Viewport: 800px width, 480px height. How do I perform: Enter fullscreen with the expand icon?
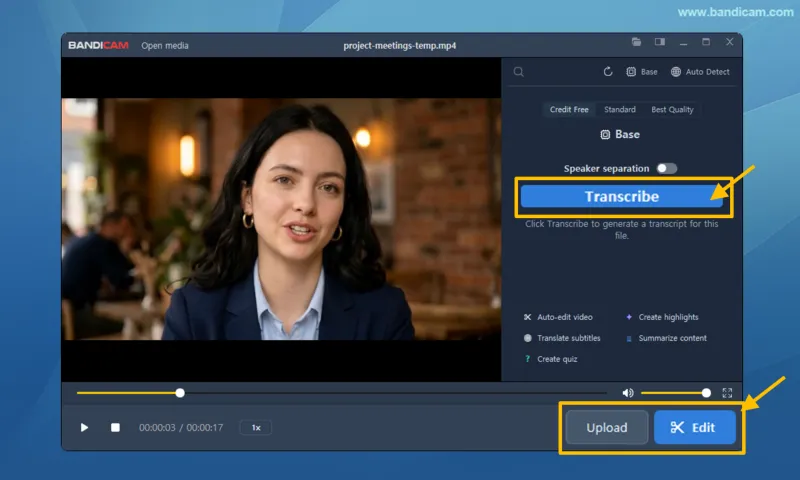(727, 393)
